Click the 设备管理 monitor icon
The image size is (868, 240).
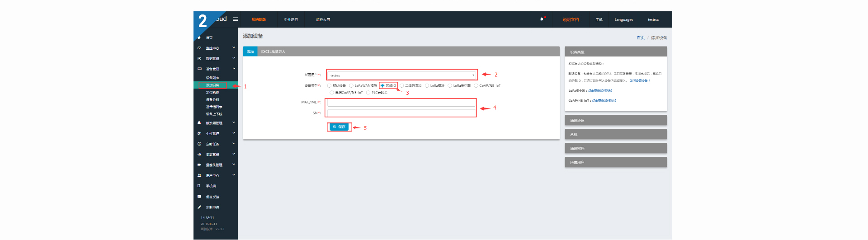click(x=199, y=69)
